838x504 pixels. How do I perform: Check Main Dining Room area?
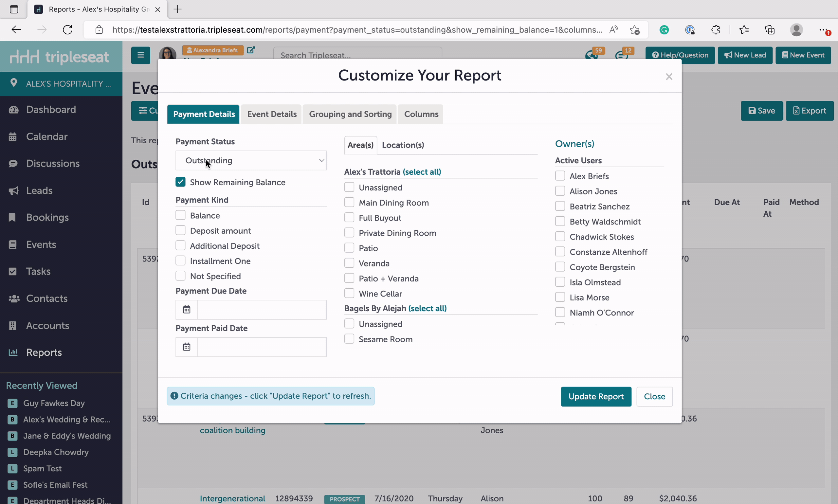pyautogui.click(x=349, y=202)
